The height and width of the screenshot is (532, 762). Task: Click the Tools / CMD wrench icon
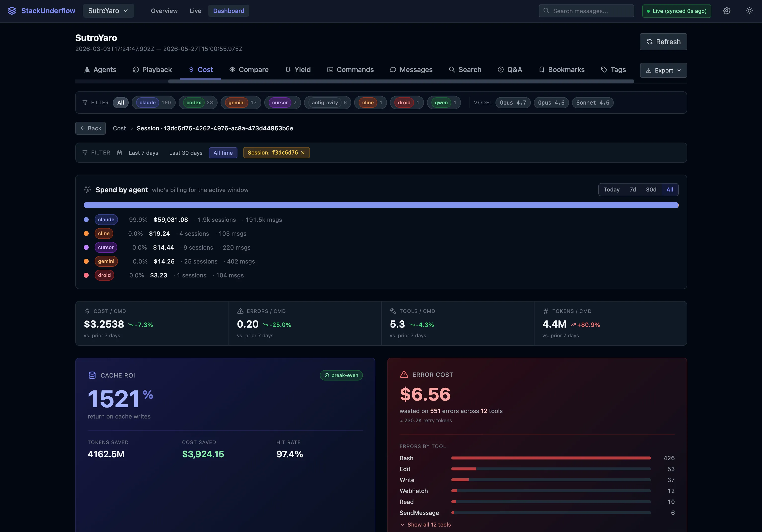393,311
